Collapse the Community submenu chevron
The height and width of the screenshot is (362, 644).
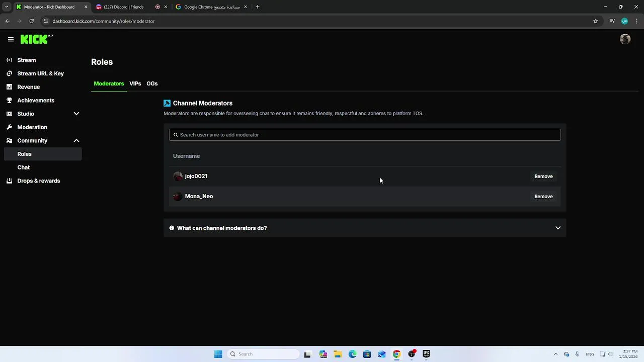(x=76, y=141)
